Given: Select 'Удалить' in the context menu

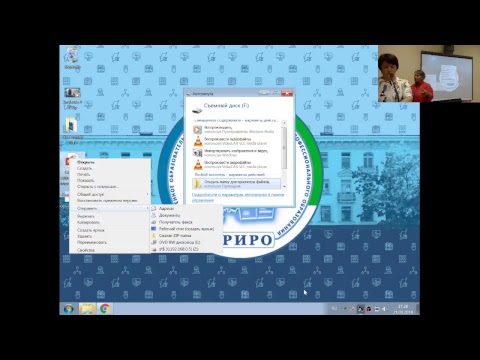Looking at the screenshot, I should 110,236.
